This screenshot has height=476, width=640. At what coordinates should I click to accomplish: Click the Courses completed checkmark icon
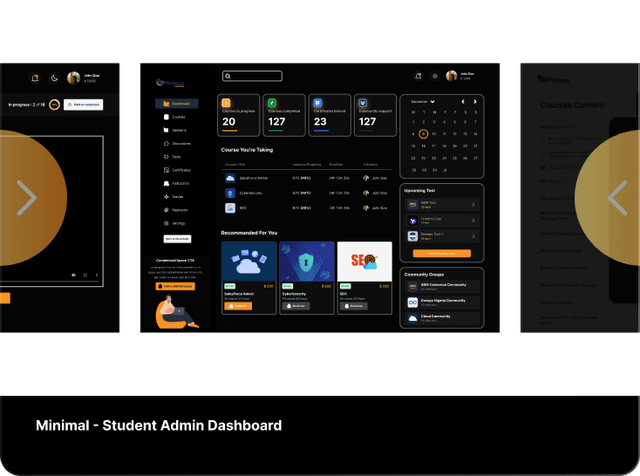click(x=271, y=102)
